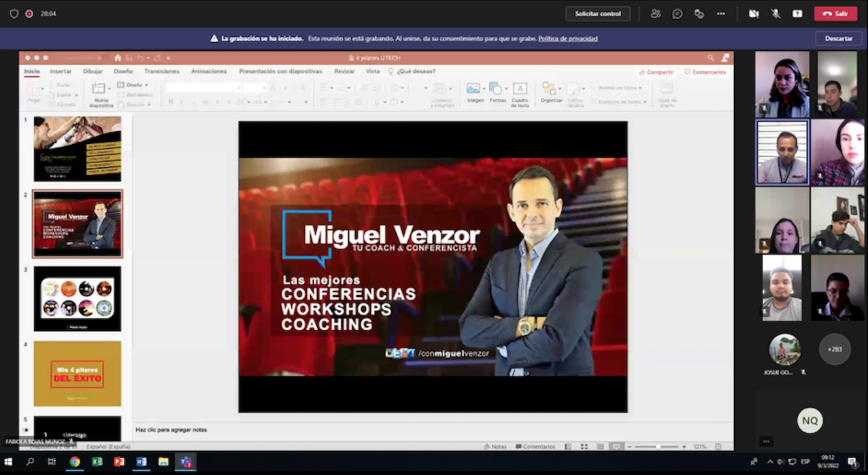868x475 pixels.
Task: Click the home icon in PowerPoint title bar
Action: point(118,58)
